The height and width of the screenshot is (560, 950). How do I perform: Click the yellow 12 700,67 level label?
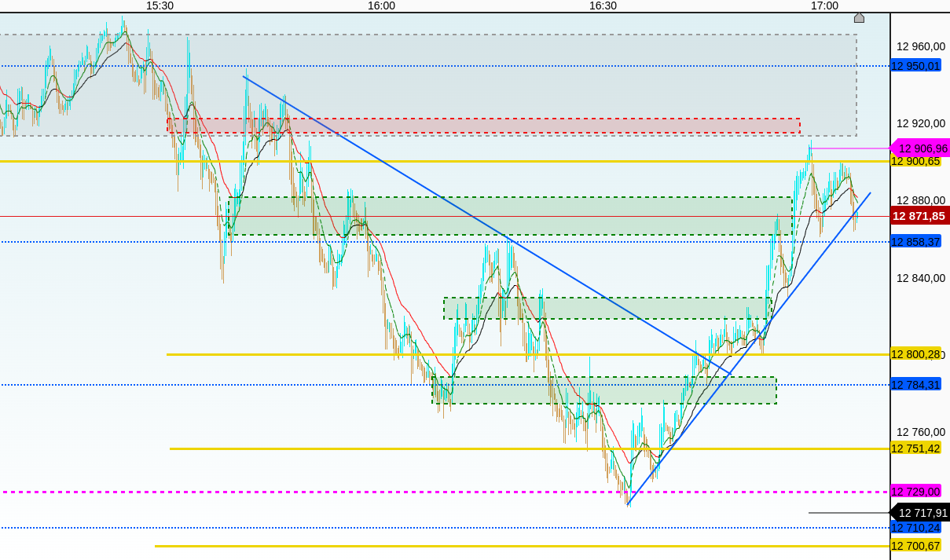(x=915, y=546)
